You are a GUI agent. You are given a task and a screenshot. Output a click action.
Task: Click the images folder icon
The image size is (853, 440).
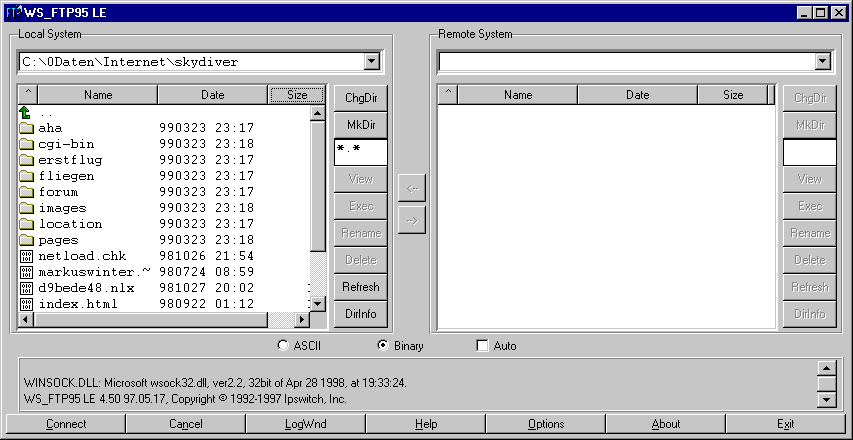(26, 208)
